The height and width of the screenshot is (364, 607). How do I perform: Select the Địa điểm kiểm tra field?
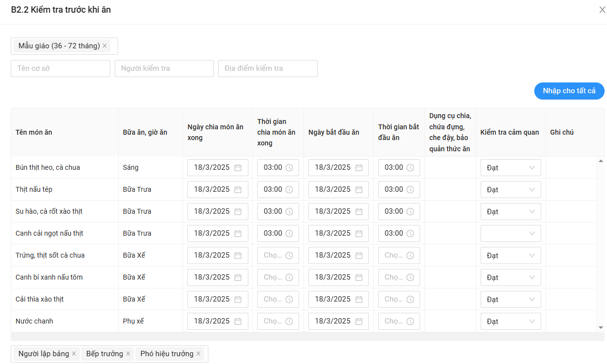click(x=267, y=68)
